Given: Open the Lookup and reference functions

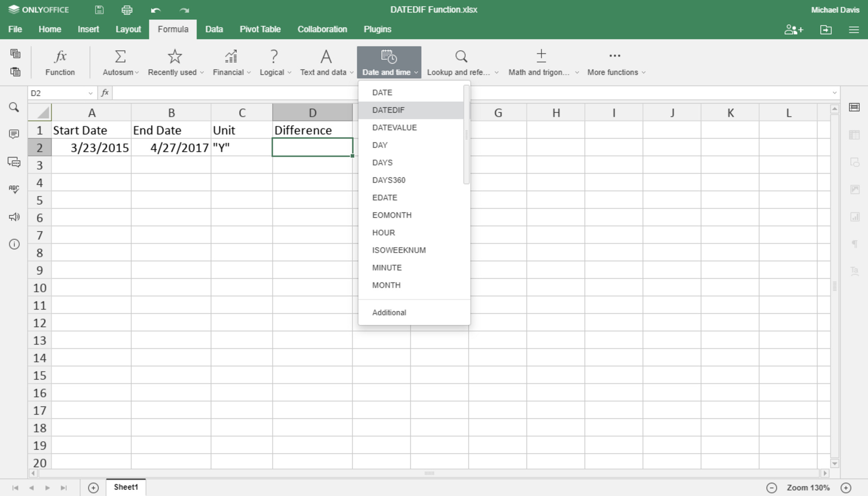Looking at the screenshot, I should [461, 62].
